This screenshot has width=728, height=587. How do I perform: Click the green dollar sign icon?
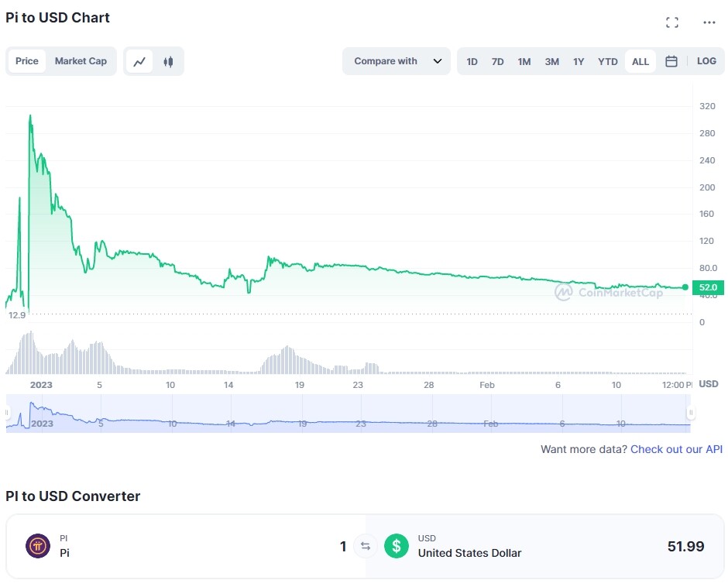[x=396, y=546]
